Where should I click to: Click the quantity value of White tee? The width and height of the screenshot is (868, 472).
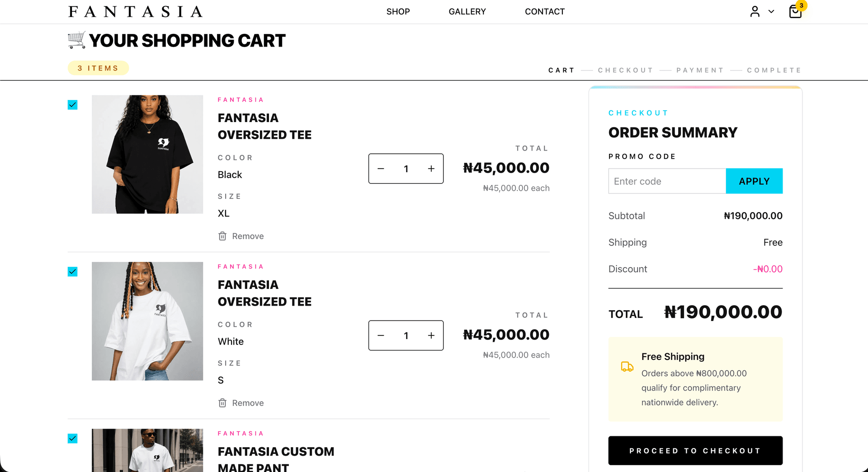[406, 335]
